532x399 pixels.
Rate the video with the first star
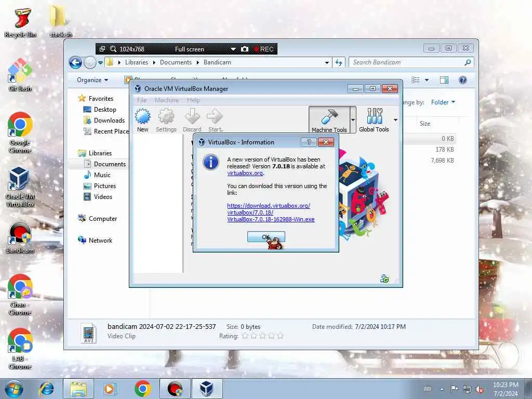click(245, 336)
